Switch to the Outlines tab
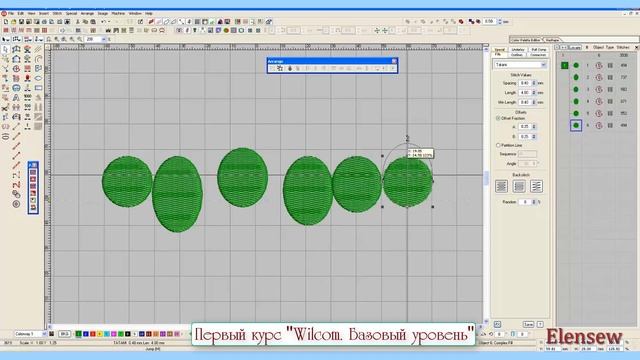The image size is (640, 360). tap(517, 54)
